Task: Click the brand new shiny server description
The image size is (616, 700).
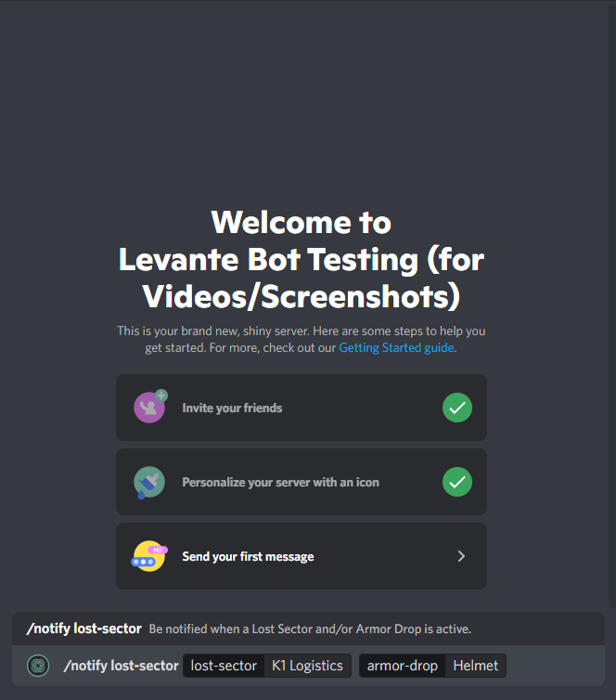Action: 302,339
